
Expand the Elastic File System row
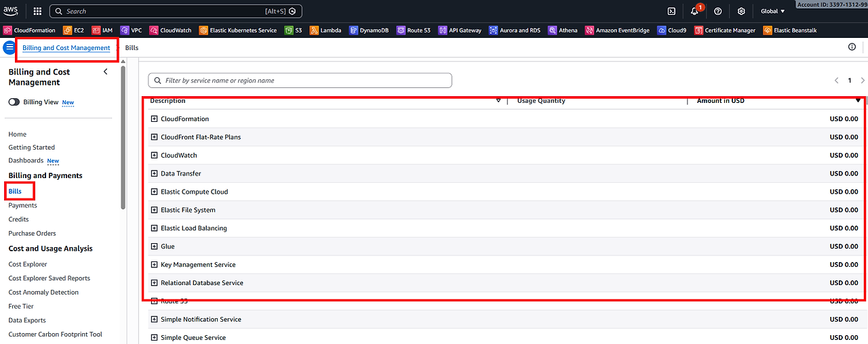pos(154,210)
